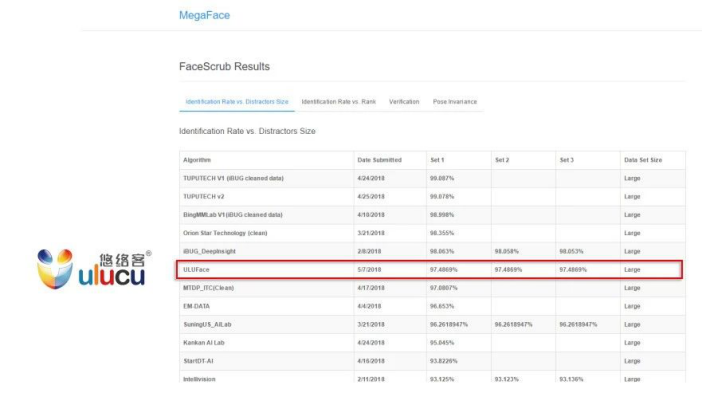Click the Date Submitted column header
Image resolution: width=702 pixels, height=393 pixels.
click(x=379, y=160)
